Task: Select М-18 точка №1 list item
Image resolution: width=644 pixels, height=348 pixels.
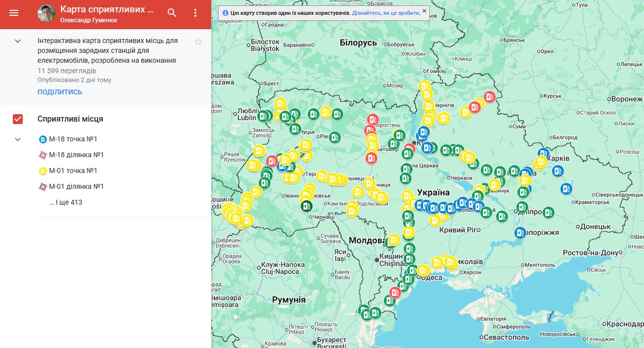Action: [73, 139]
